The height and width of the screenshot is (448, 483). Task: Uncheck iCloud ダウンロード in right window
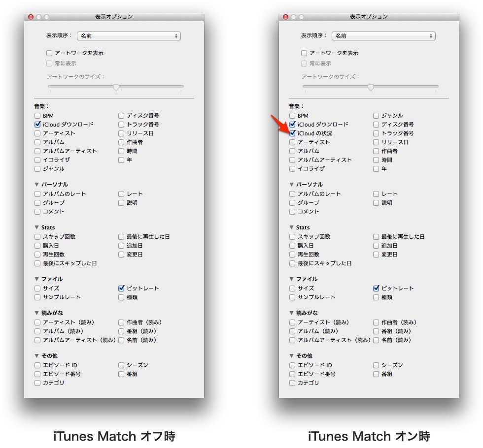292,124
